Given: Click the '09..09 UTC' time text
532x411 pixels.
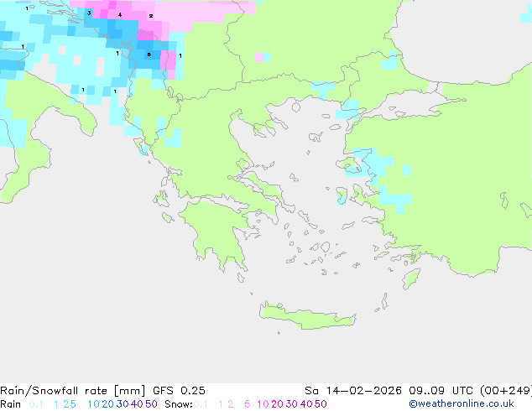Looking at the screenshot, I should point(442,391).
